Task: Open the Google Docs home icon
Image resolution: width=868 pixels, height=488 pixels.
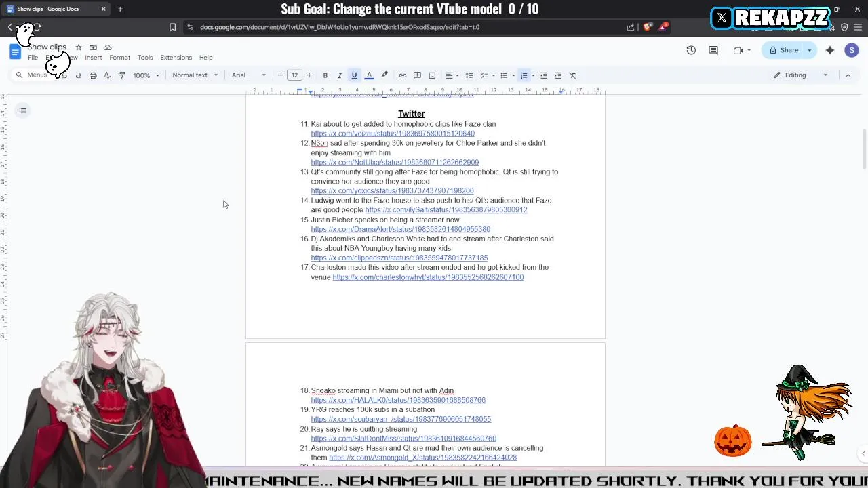Action: tap(15, 52)
